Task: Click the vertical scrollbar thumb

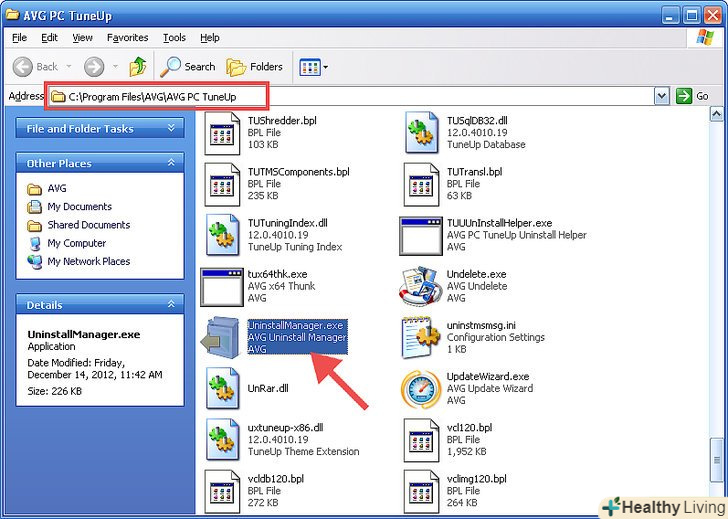Action: point(716,460)
